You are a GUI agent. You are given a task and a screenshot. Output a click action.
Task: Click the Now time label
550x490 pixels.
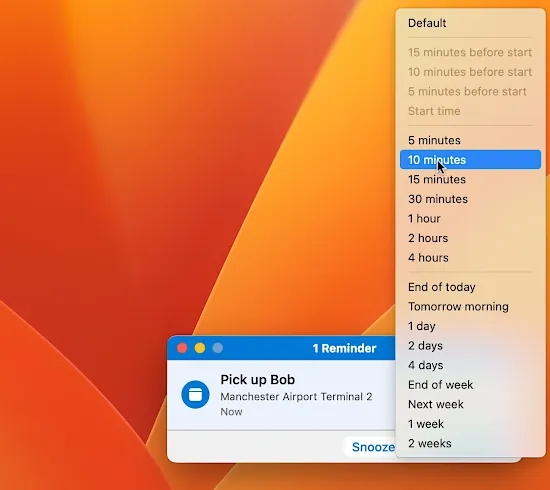[231, 411]
